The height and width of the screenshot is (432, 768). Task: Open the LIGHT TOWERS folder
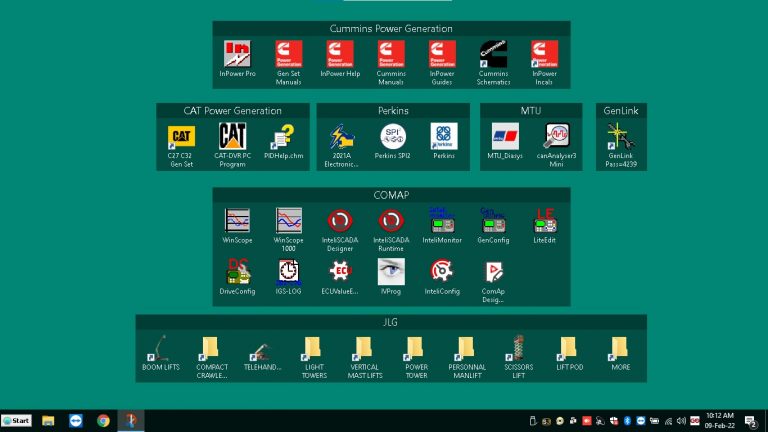click(x=314, y=348)
